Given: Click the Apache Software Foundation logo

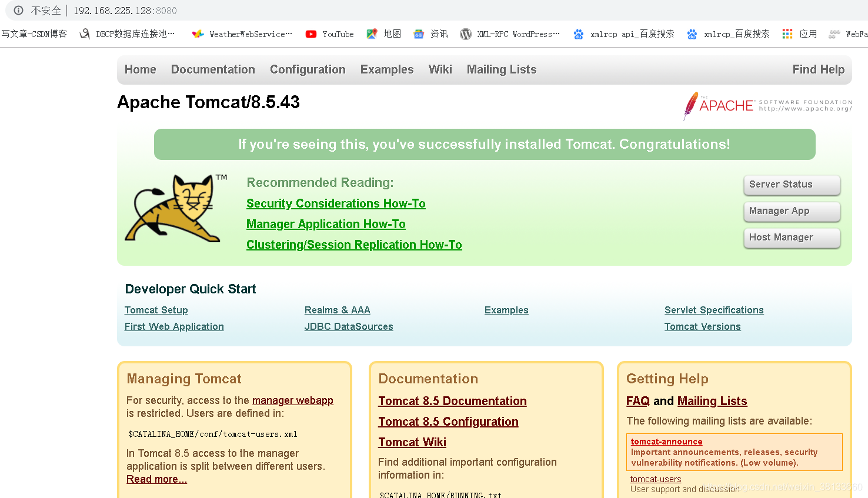Looking at the screenshot, I should (767, 106).
